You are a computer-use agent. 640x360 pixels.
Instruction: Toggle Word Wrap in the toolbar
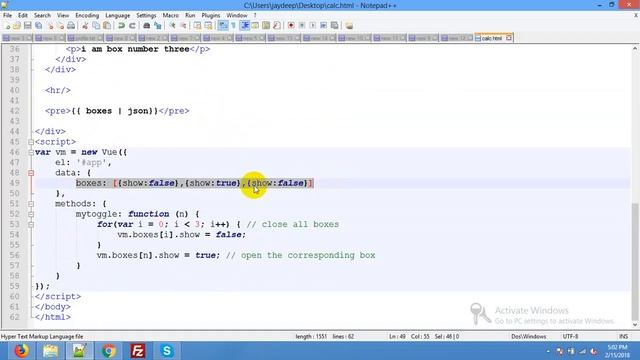223,26
